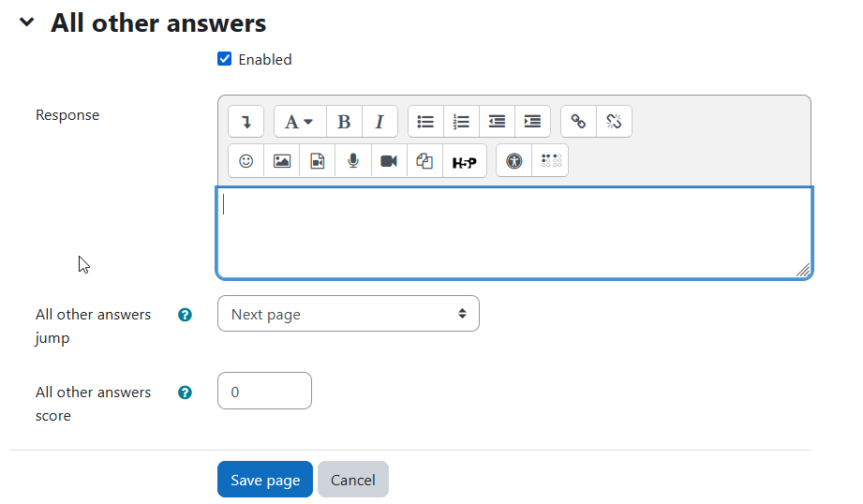Viewport: 863px width, 504px height.
Task: Record video with the camera icon
Action: pyautogui.click(x=389, y=161)
